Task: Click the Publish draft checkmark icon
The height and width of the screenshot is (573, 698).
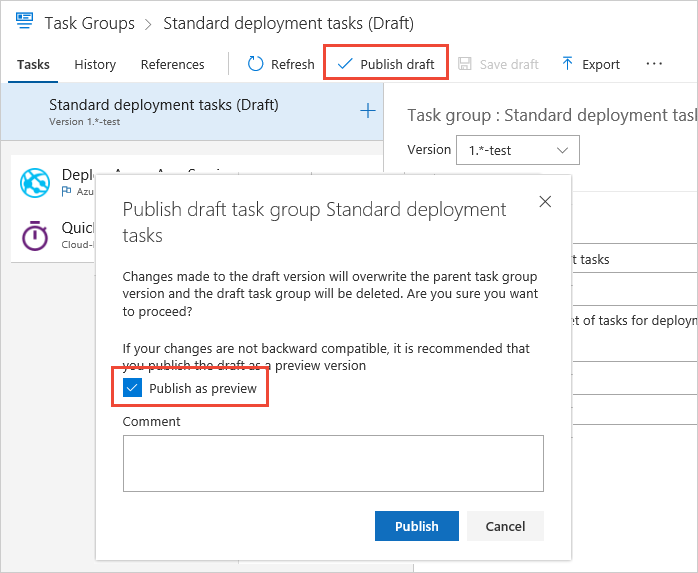Action: point(345,64)
